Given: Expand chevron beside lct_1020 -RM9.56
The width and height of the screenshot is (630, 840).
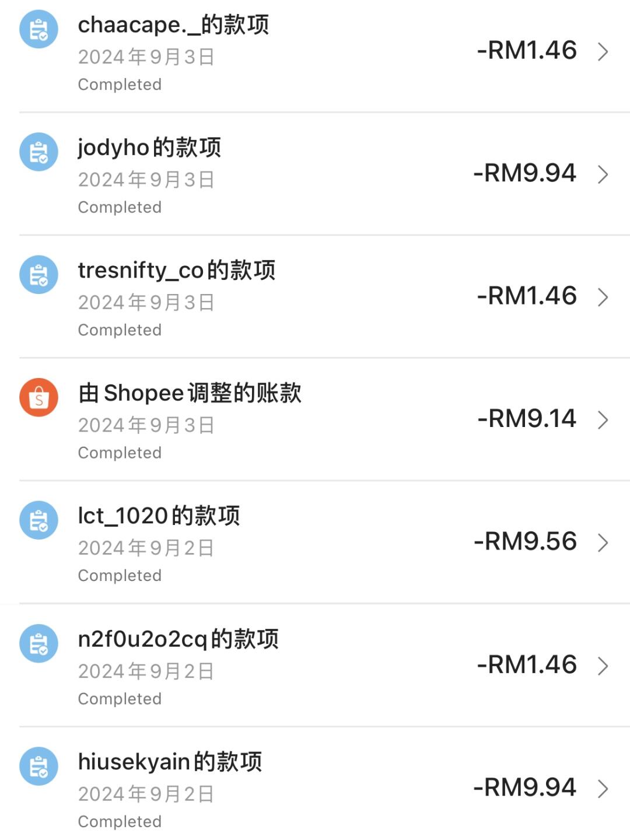Looking at the screenshot, I should [x=603, y=542].
